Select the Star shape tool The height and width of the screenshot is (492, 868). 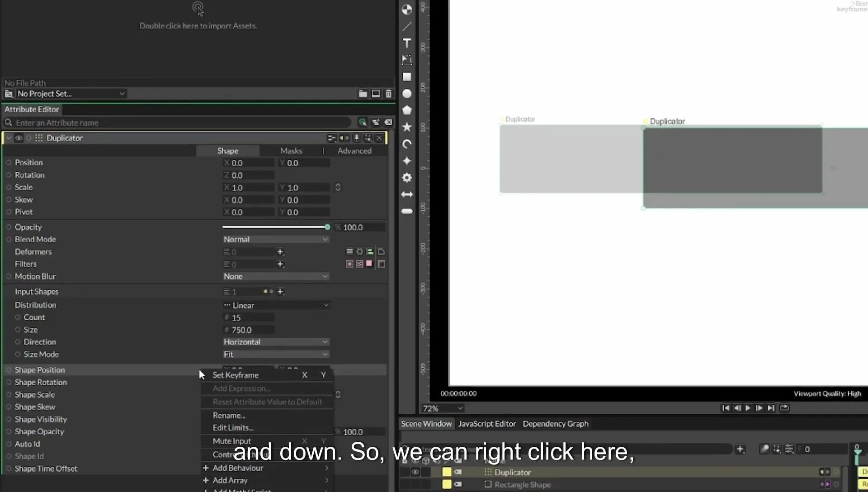(407, 127)
